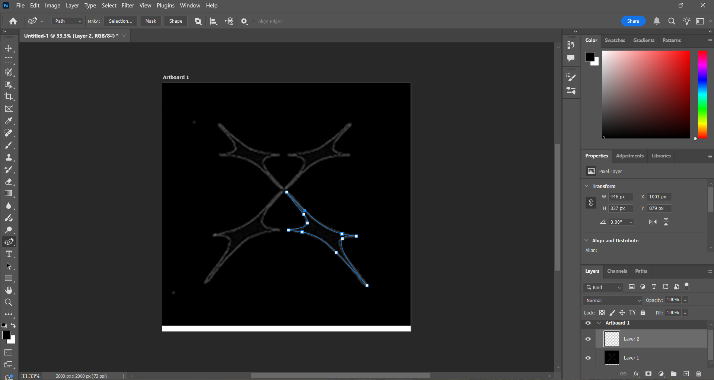Click the delete layer trash icon
Image resolution: width=714 pixels, height=380 pixels.
(x=699, y=374)
